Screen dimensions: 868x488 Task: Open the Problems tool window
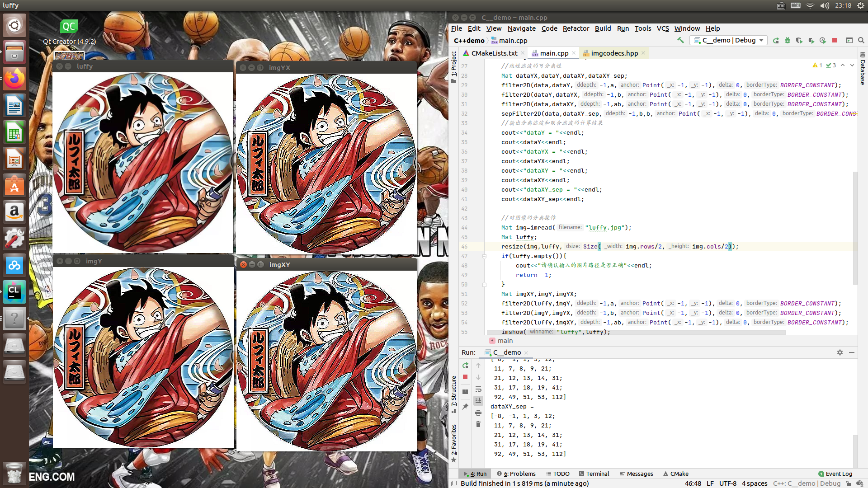516,474
